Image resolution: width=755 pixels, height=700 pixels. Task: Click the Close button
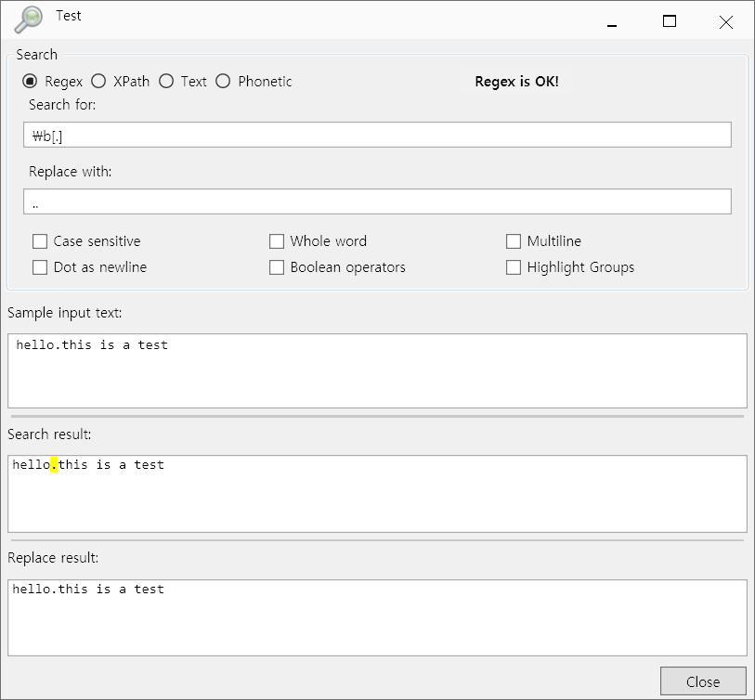[703, 681]
